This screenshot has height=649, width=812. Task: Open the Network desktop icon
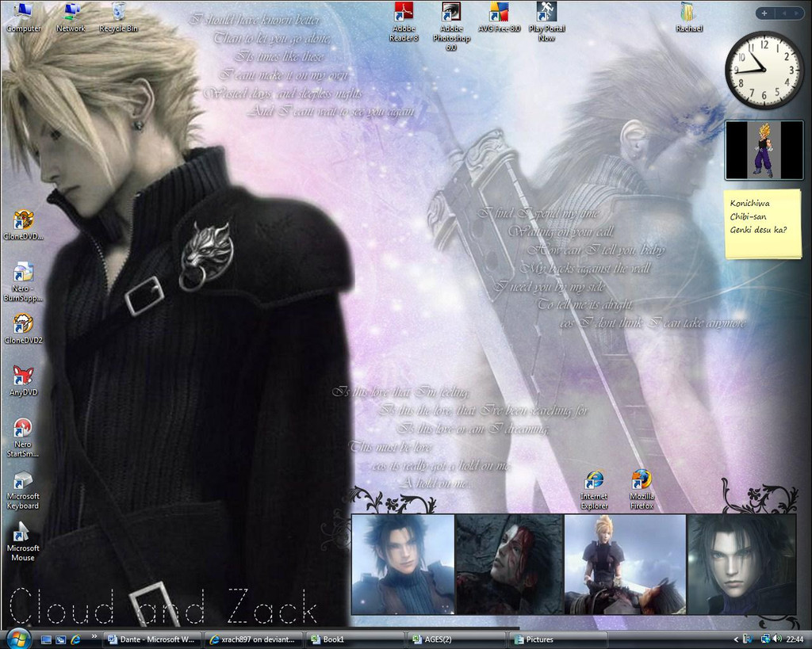tap(71, 18)
